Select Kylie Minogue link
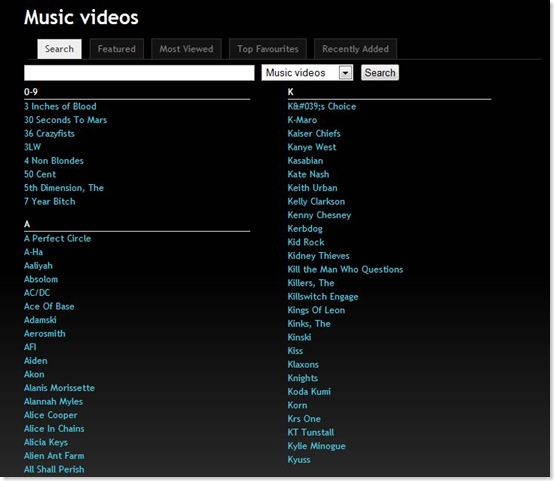 coord(317,446)
